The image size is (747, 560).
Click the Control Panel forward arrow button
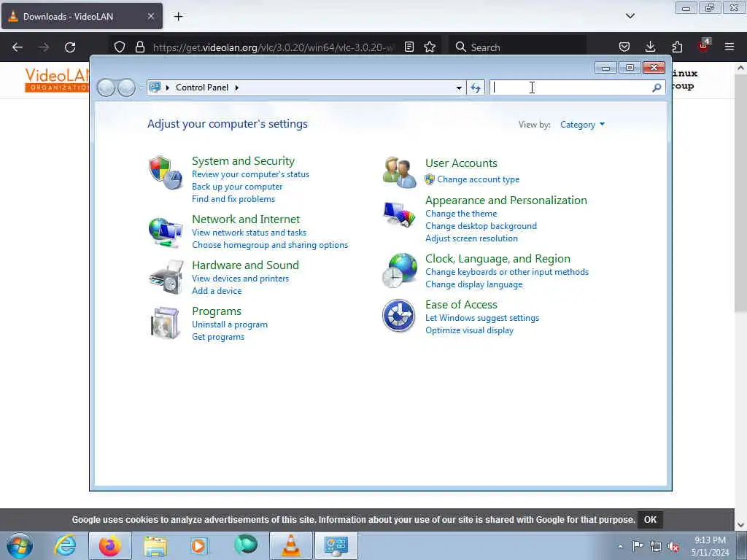tap(126, 87)
